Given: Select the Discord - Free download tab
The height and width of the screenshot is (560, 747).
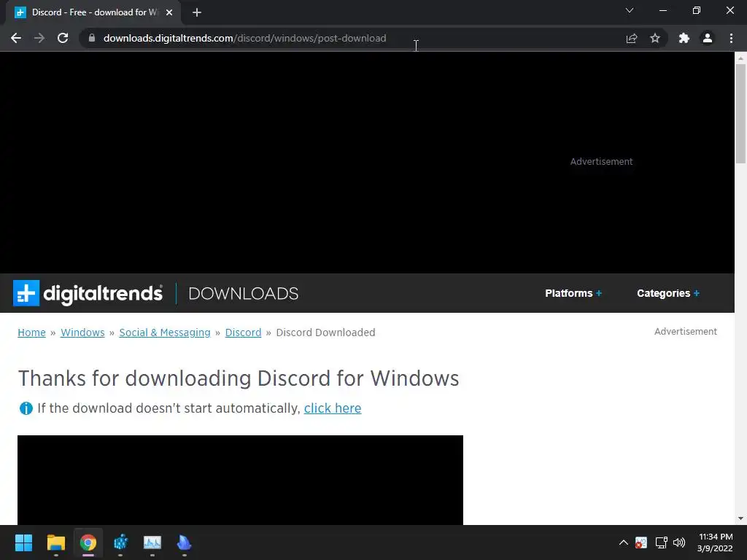Looking at the screenshot, I should coord(93,12).
